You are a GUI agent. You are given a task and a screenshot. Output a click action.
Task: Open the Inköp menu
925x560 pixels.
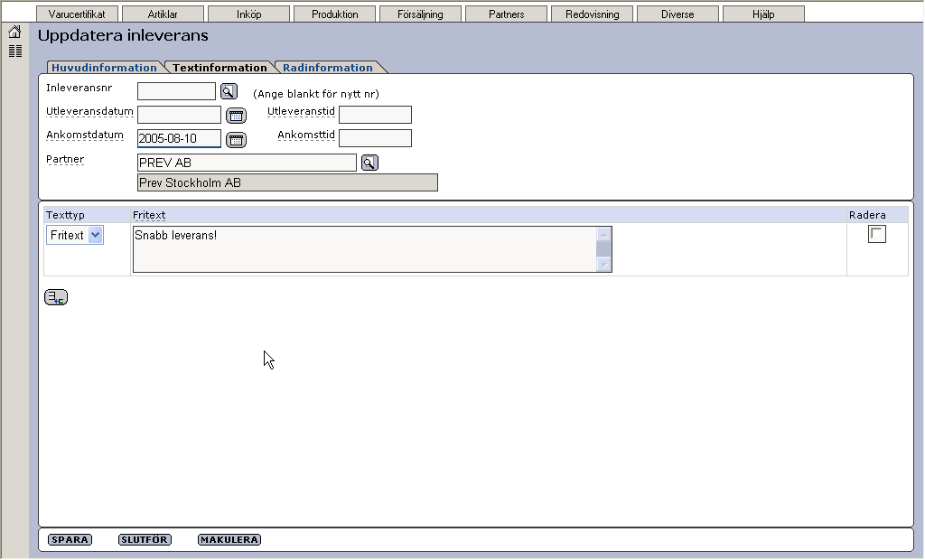coord(249,14)
